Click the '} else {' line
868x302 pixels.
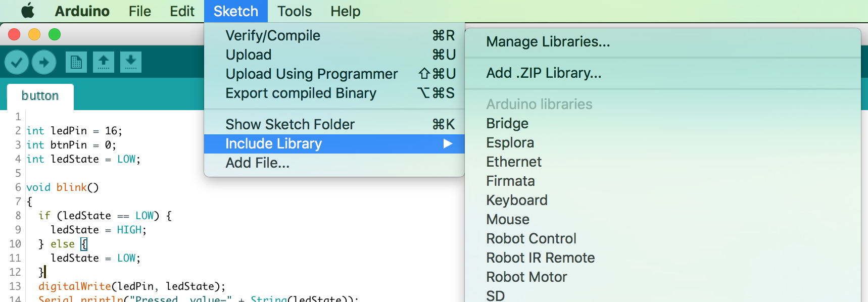click(63, 244)
